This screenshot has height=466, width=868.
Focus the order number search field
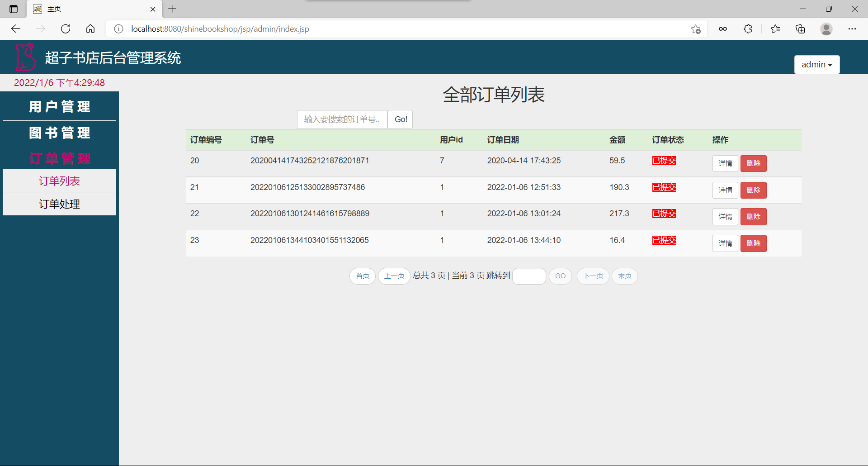pyautogui.click(x=342, y=119)
